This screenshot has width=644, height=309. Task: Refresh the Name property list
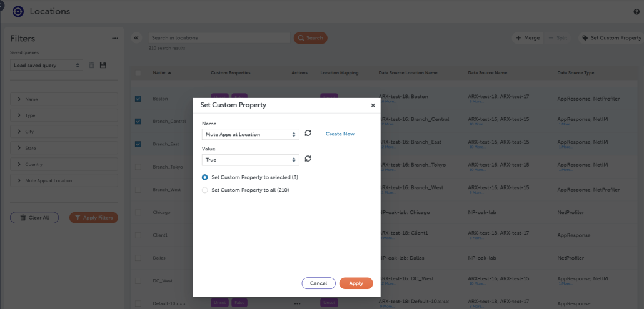click(x=308, y=133)
